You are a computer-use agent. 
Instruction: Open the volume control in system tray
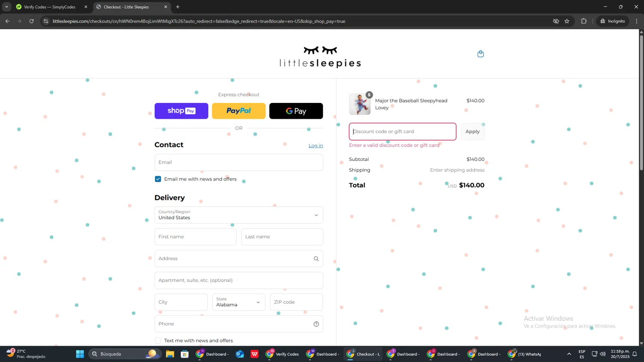point(603,354)
